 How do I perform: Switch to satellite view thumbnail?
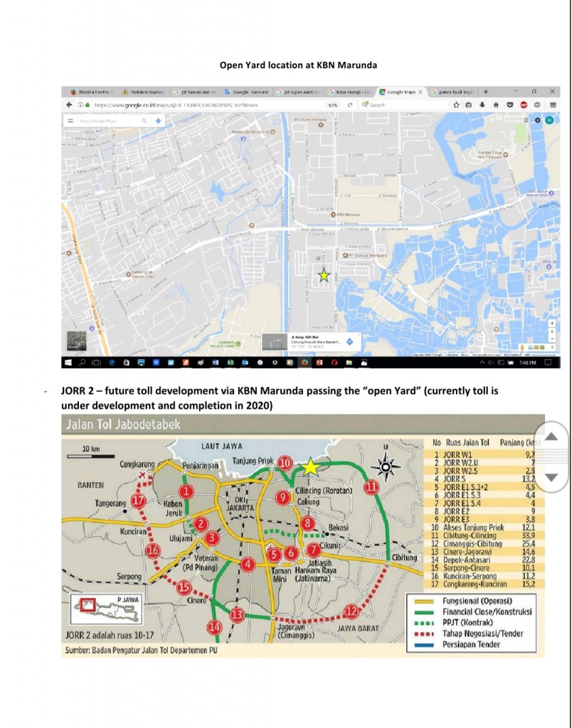point(76,341)
